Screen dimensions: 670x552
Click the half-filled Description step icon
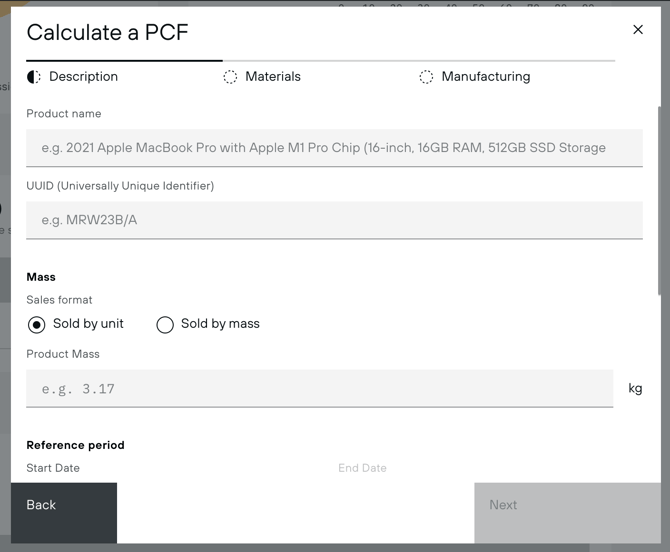pos(34,77)
